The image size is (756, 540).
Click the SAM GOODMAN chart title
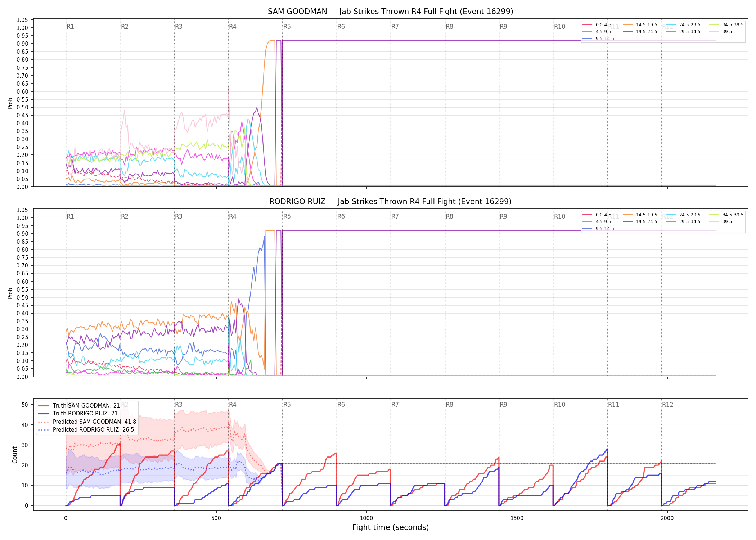tap(390, 12)
